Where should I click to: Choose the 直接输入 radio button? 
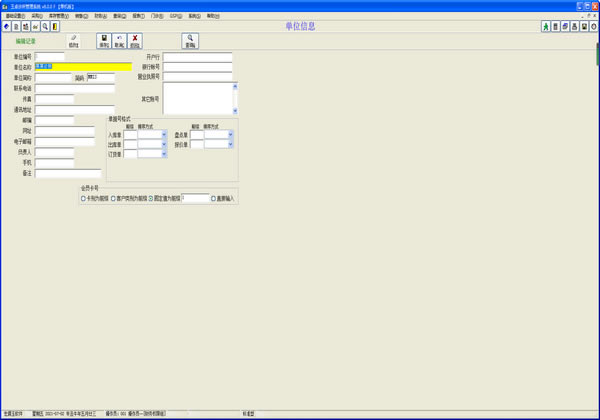pos(213,198)
